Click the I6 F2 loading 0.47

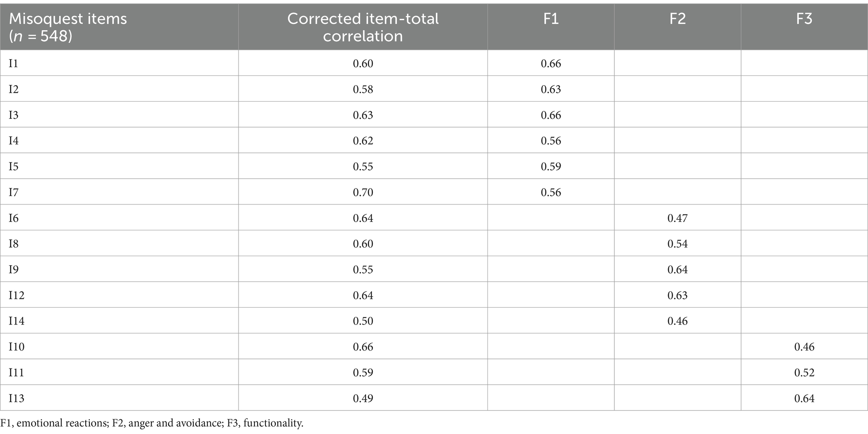(677, 218)
